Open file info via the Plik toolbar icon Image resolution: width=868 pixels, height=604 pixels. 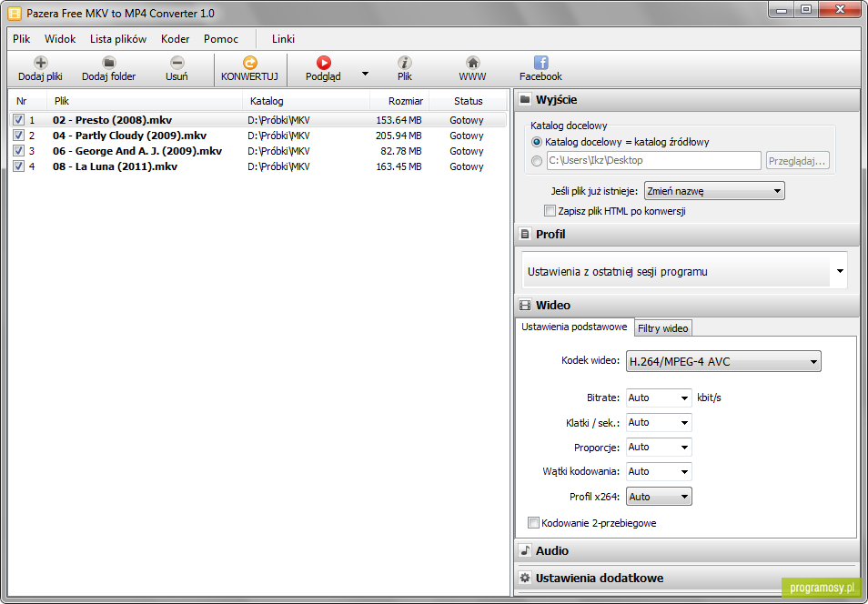click(x=405, y=62)
